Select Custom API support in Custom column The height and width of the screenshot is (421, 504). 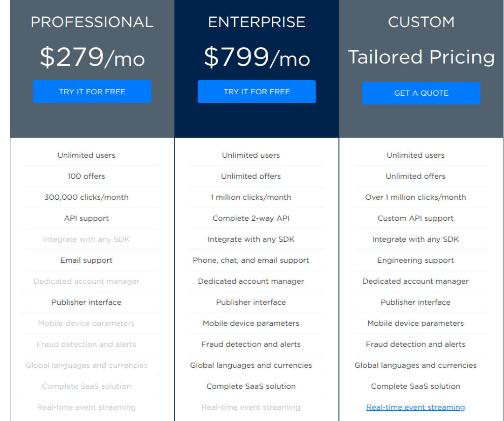tap(415, 218)
